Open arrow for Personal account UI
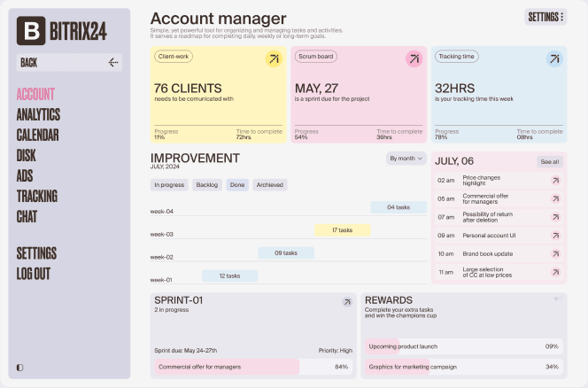588x388 pixels. pos(556,236)
